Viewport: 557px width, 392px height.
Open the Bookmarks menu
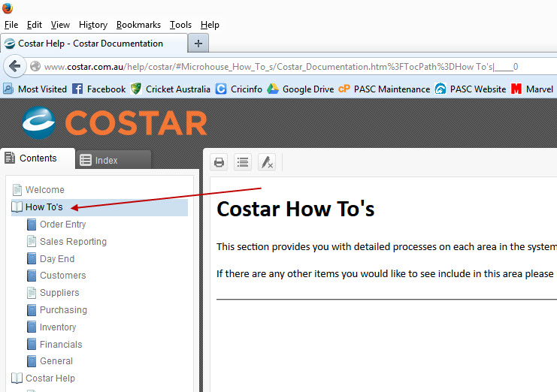click(x=138, y=25)
